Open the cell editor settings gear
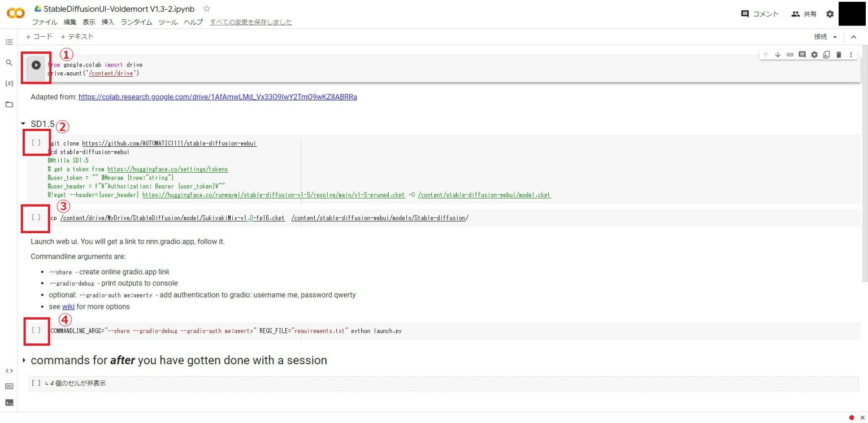This screenshot has width=868, height=423. coord(814,54)
